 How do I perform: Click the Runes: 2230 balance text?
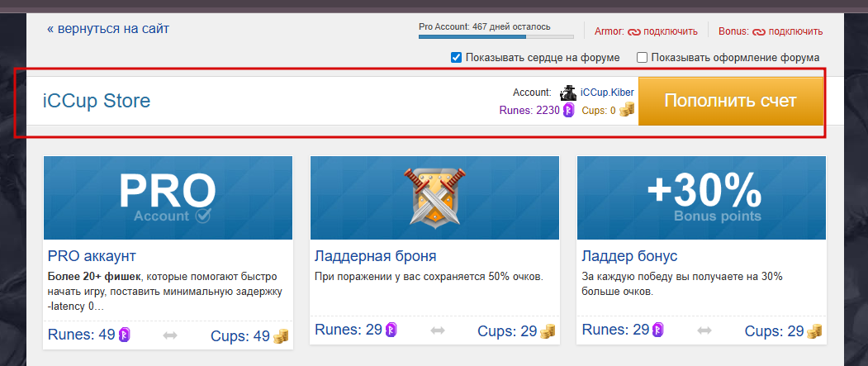[529, 110]
